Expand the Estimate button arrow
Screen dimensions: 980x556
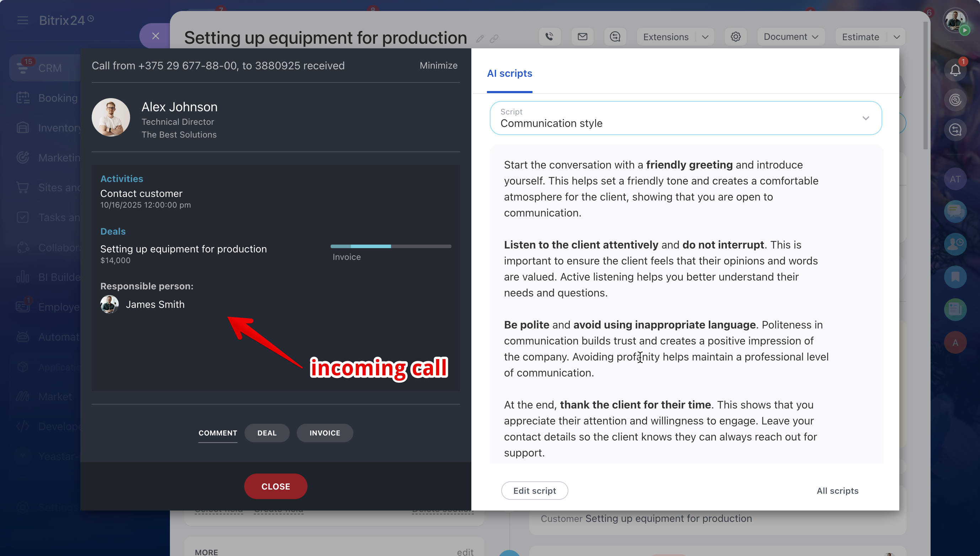tap(897, 37)
